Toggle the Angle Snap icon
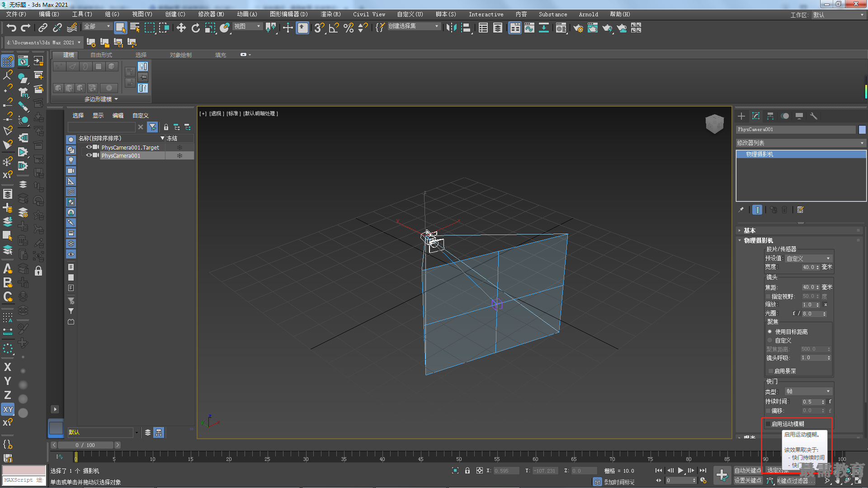Image resolution: width=868 pixels, height=488 pixels. (x=334, y=28)
